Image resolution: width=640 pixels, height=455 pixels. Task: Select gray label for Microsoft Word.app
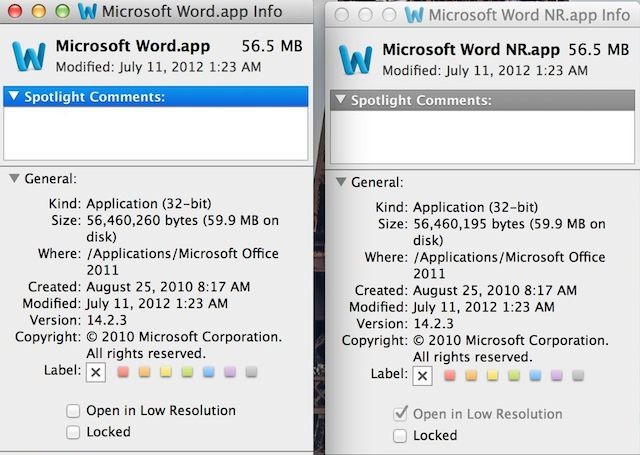click(251, 371)
